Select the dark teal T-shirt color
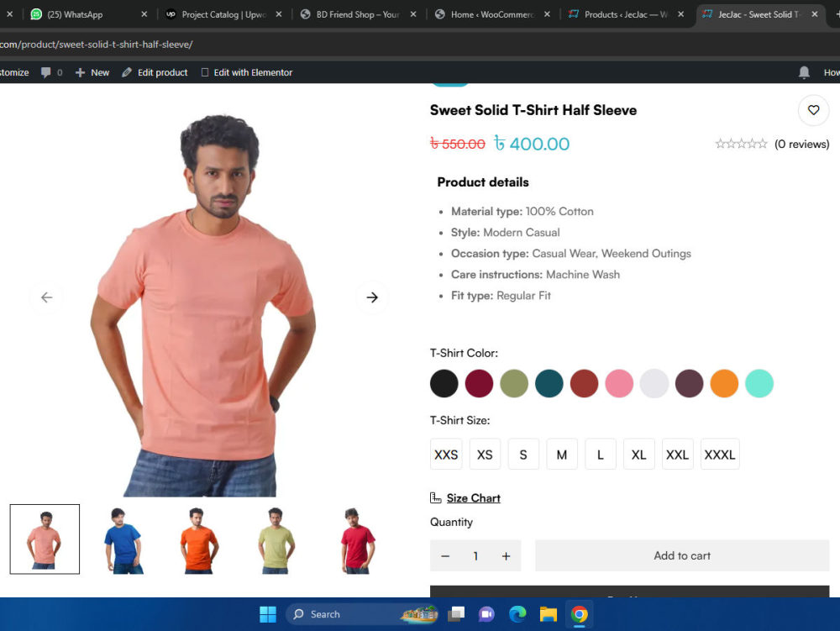Screen dimensions: 840x631 click(549, 383)
